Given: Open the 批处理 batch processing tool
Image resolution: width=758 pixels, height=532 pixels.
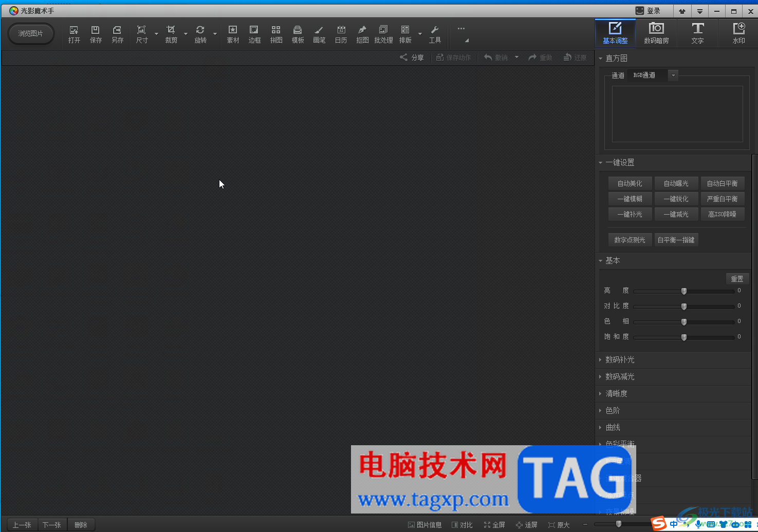Looking at the screenshot, I should coord(383,34).
